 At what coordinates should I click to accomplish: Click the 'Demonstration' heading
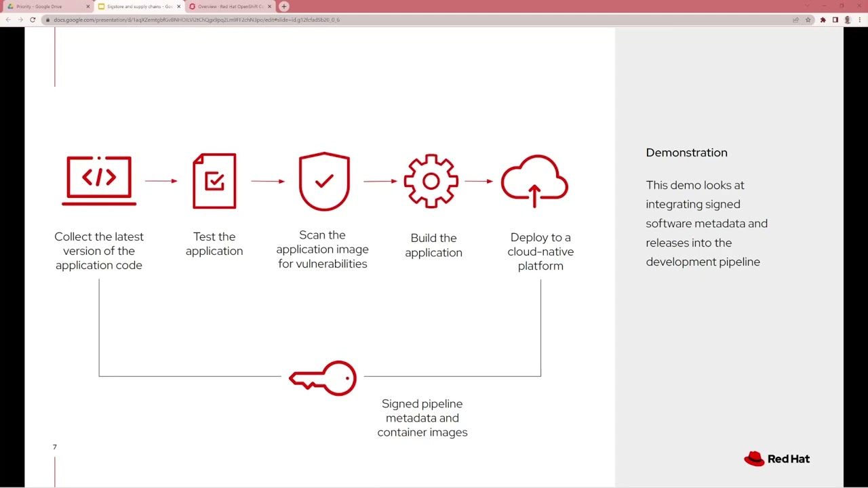pos(687,152)
